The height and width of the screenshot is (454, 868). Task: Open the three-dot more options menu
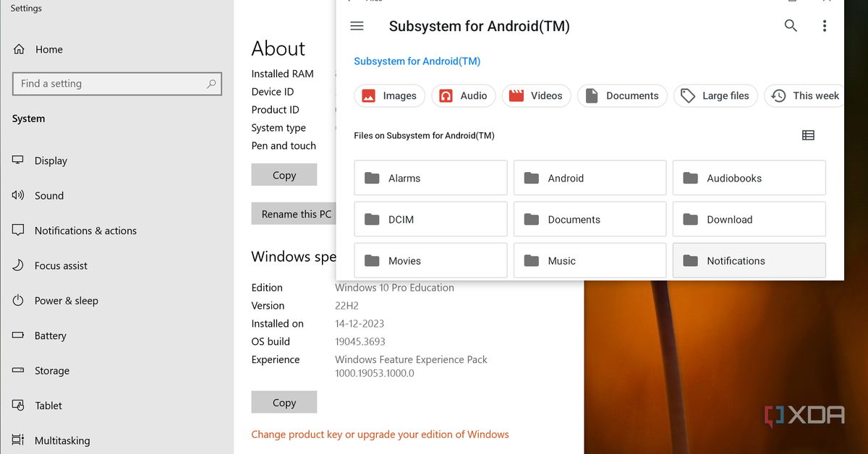pyautogui.click(x=825, y=26)
